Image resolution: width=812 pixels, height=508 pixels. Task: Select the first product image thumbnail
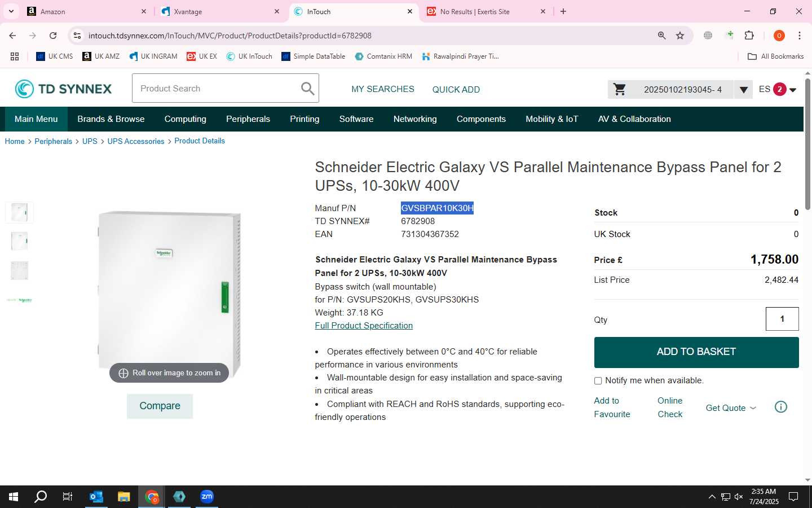[19, 212]
